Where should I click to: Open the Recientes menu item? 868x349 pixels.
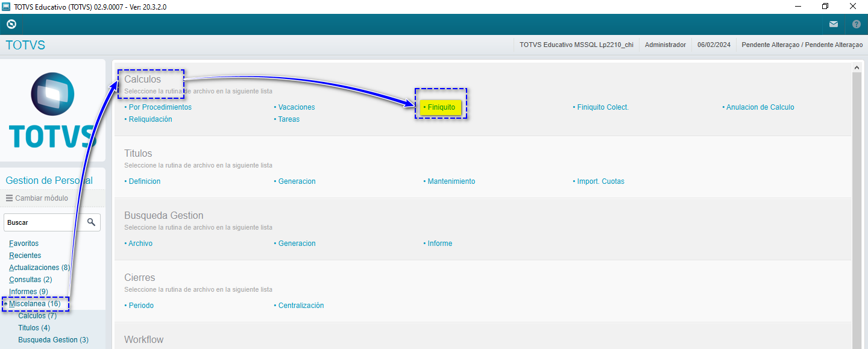[x=25, y=256]
